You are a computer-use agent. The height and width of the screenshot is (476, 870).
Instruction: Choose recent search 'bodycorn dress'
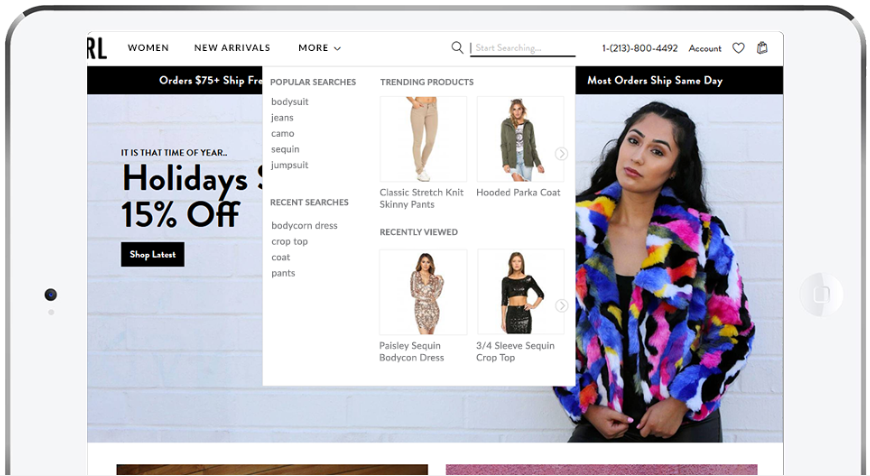[304, 226]
